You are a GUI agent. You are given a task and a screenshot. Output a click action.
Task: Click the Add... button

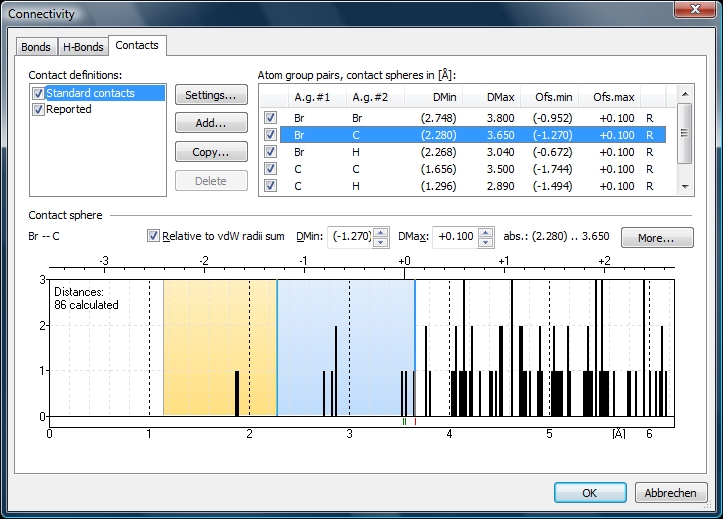[x=211, y=124]
